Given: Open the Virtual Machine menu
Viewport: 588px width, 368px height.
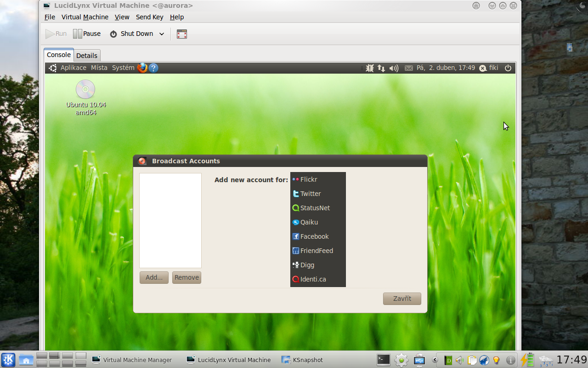Looking at the screenshot, I should coord(85,17).
